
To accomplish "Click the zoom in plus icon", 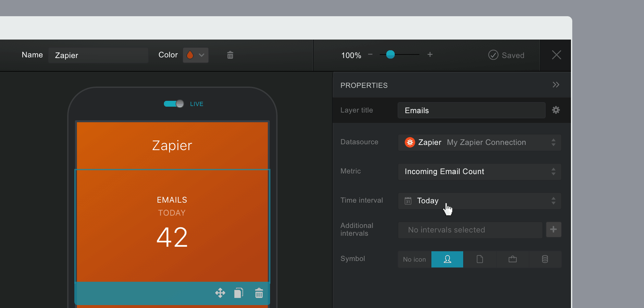I will coord(430,54).
